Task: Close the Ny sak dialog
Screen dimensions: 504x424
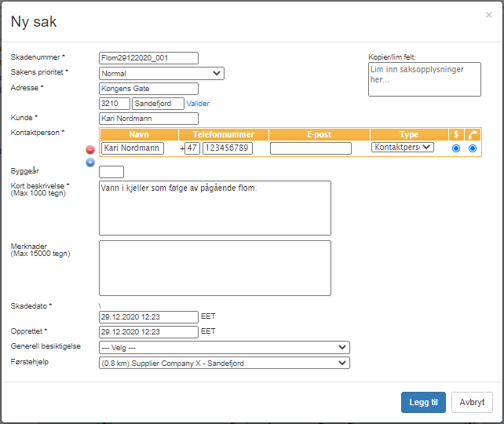Action: click(489, 14)
